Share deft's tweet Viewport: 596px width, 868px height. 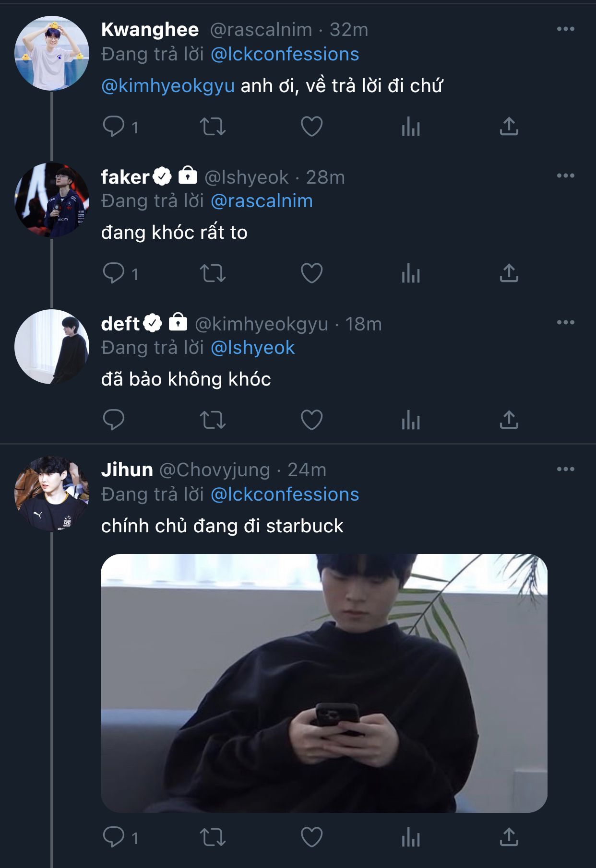[509, 420]
